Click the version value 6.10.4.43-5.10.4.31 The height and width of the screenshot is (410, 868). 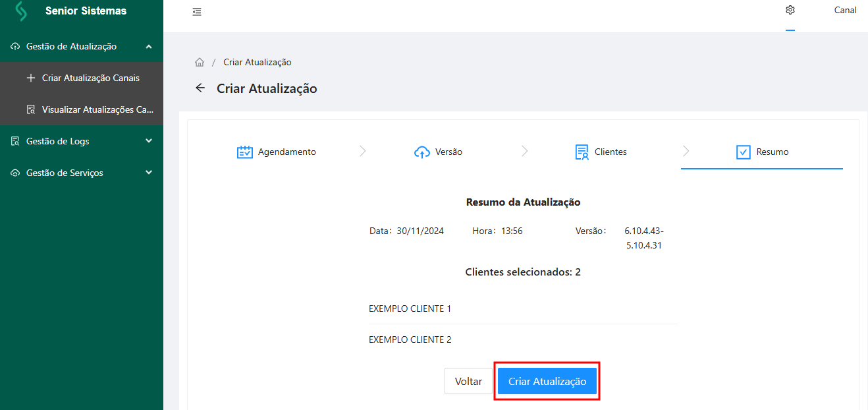pyautogui.click(x=644, y=238)
